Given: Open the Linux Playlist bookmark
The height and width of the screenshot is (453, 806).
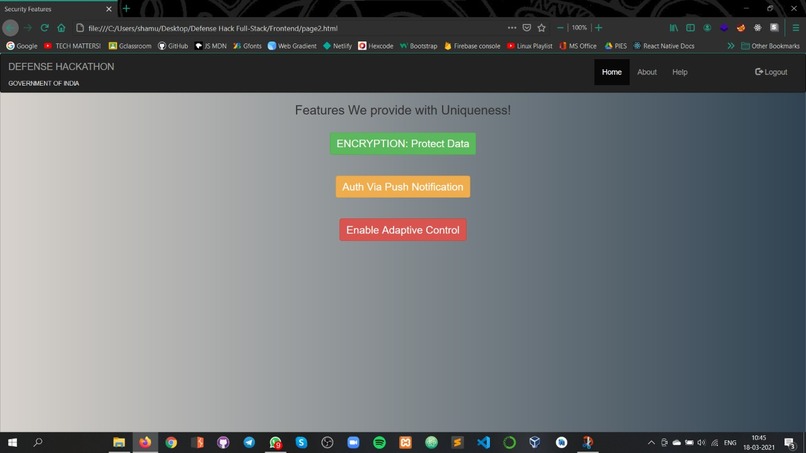Looking at the screenshot, I should 529,46.
